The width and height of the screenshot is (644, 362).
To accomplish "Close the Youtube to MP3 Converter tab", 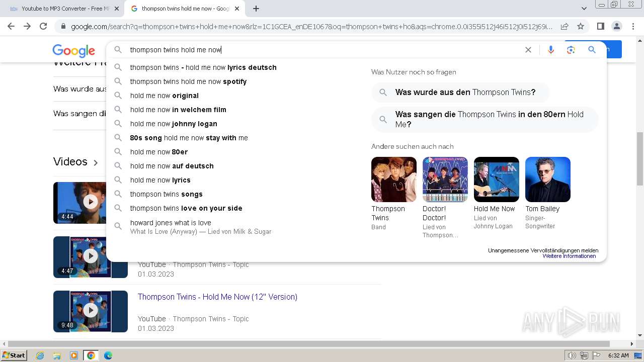I will pyautogui.click(x=117, y=9).
